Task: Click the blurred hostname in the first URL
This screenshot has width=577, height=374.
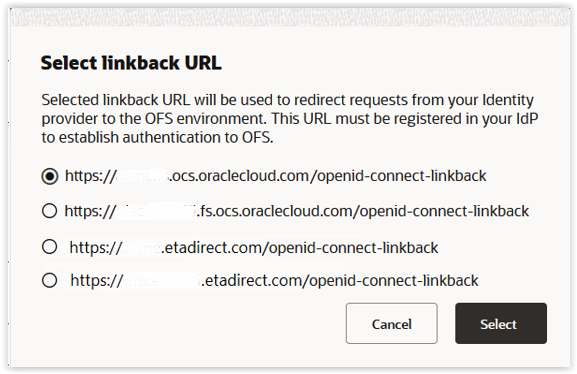Action: pyautogui.click(x=142, y=176)
